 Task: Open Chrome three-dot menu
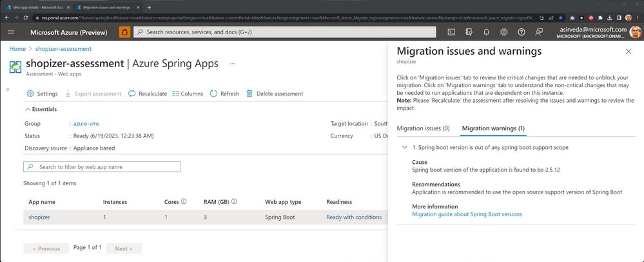pyautogui.click(x=638, y=17)
